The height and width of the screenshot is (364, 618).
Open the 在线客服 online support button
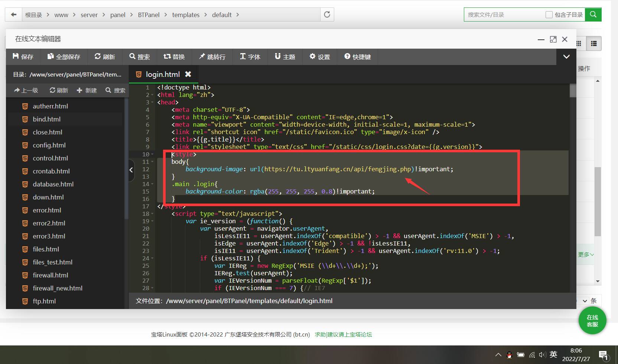click(592, 321)
